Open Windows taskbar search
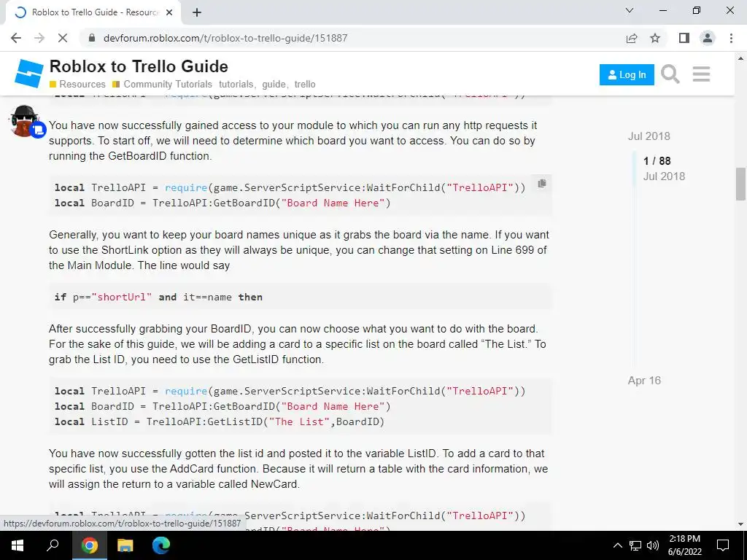Viewport: 747px width, 560px height. tap(53, 545)
